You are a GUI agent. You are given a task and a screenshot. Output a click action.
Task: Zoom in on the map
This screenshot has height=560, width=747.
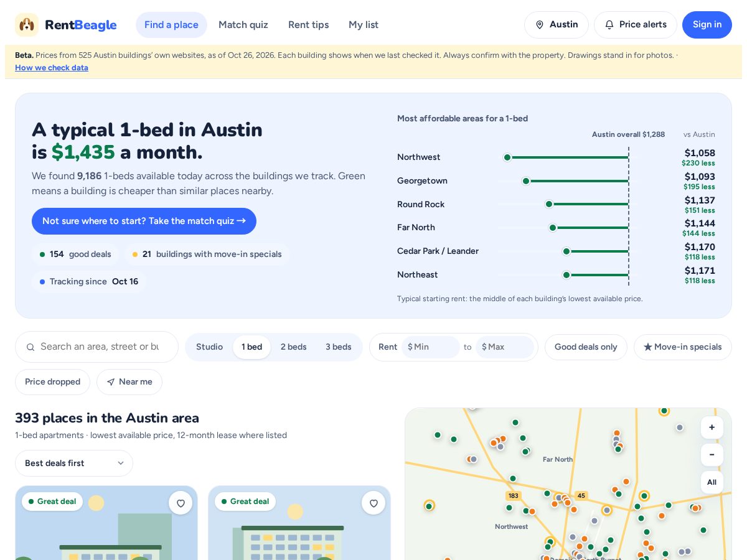click(x=712, y=427)
